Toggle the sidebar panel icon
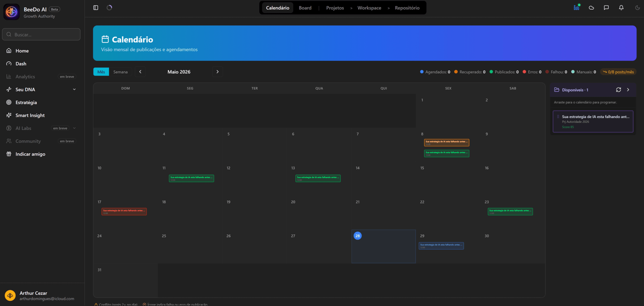Image resolution: width=644 pixels, height=306 pixels. (96, 8)
